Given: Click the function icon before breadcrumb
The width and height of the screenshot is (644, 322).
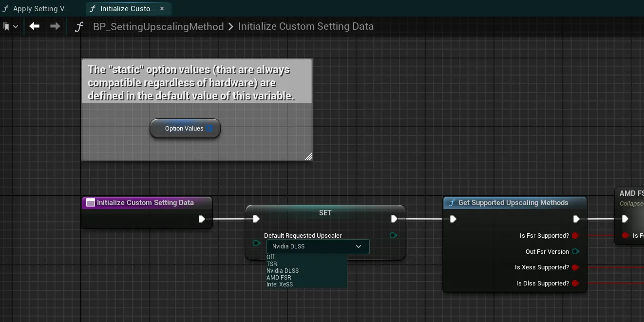Looking at the screenshot, I should coord(78,27).
